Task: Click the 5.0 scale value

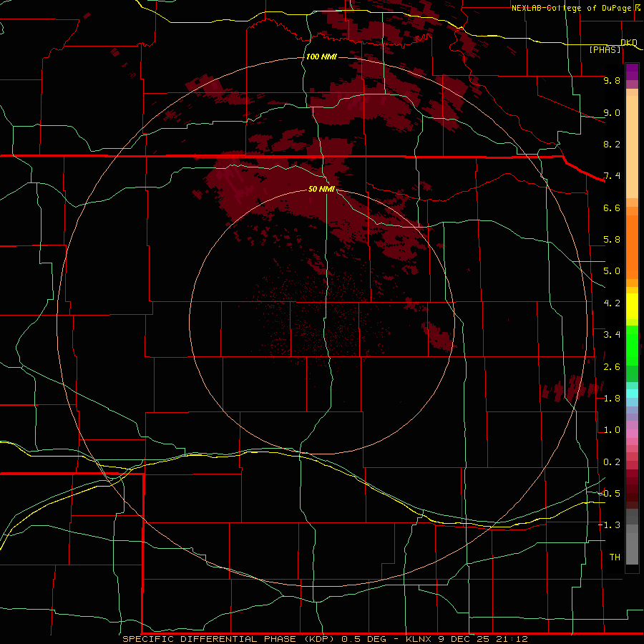Action: 612,271
